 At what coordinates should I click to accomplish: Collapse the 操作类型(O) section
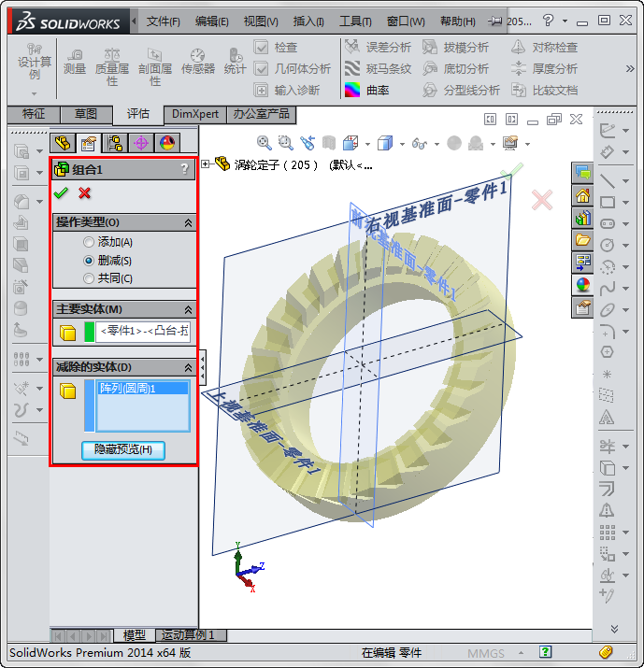188,223
